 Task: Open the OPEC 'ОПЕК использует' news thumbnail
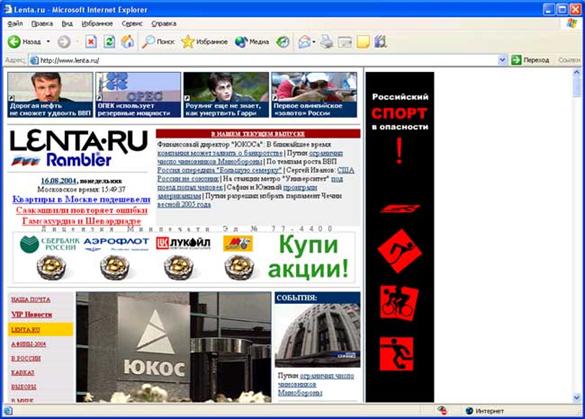tap(138, 95)
